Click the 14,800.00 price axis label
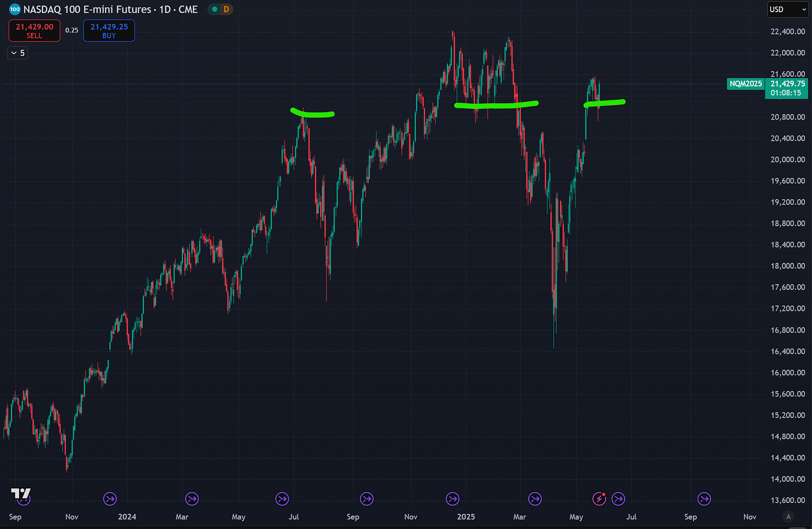812x529 pixels. tap(787, 436)
